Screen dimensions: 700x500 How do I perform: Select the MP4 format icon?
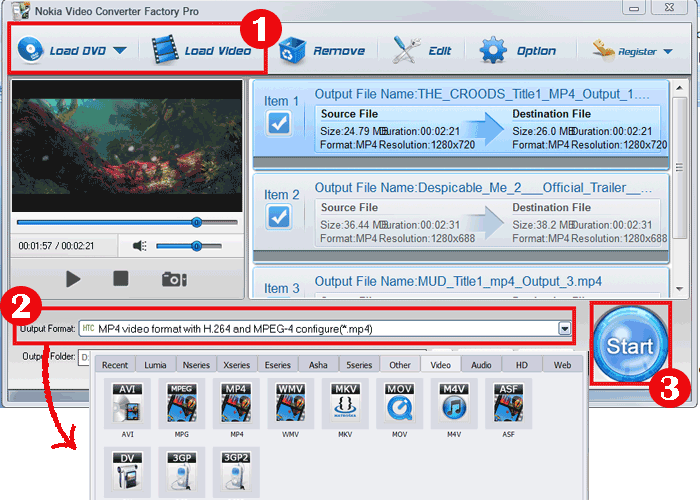236,404
